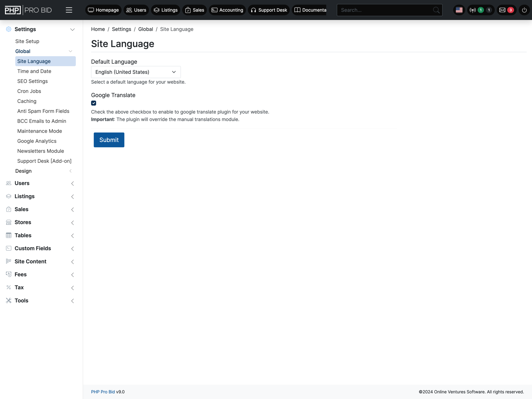Open the Support Desk top menu
532x399 pixels.
269,10
